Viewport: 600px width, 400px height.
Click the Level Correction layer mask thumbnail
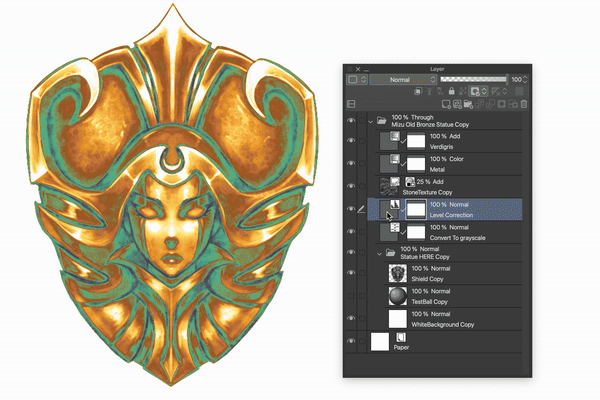(x=415, y=209)
